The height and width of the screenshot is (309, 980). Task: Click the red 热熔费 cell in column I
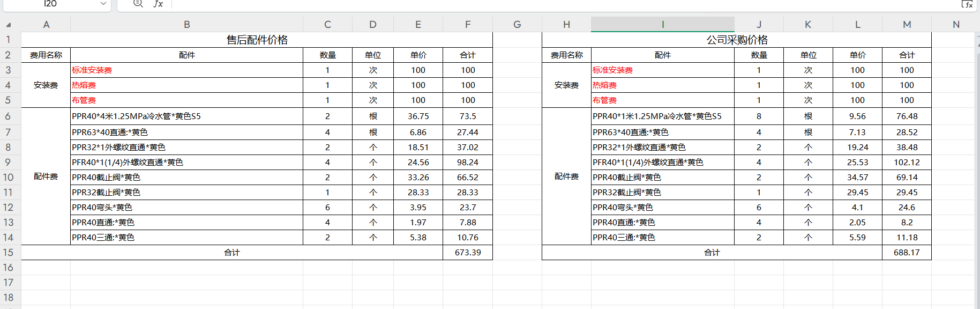tap(605, 85)
